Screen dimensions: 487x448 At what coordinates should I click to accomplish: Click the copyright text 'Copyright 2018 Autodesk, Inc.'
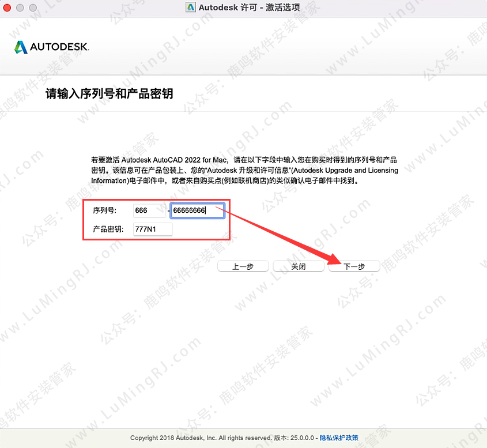173,438
